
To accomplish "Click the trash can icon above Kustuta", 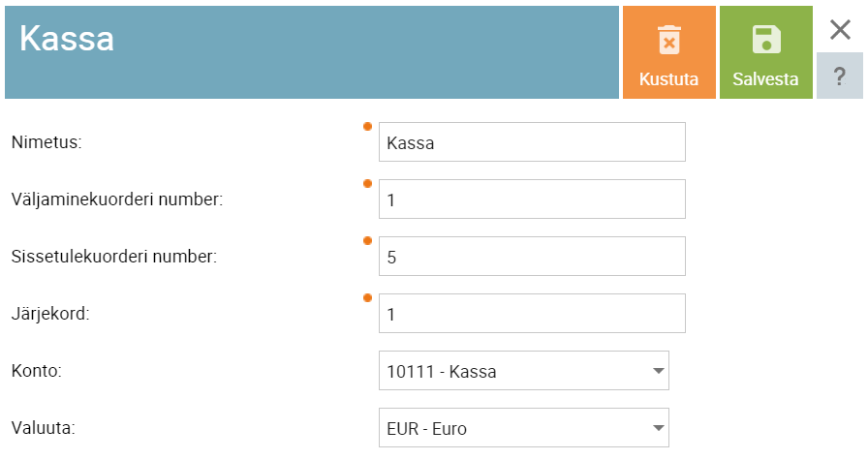I will coord(669,40).
